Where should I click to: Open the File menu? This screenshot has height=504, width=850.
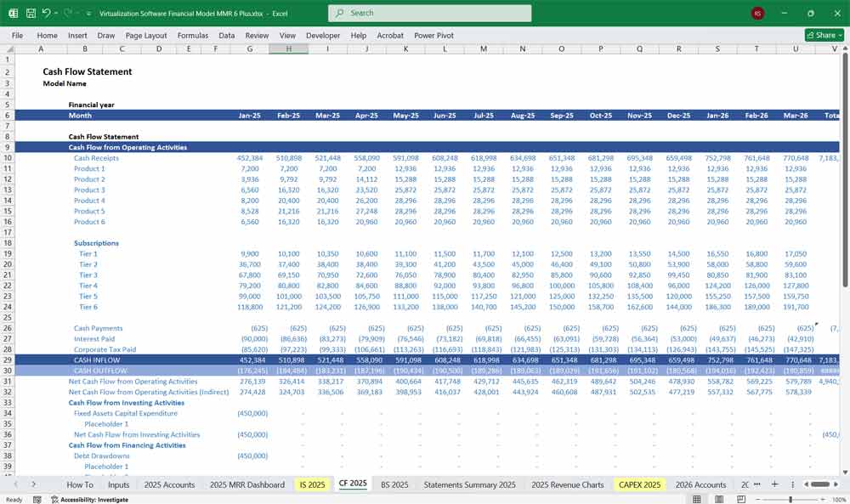(x=17, y=35)
